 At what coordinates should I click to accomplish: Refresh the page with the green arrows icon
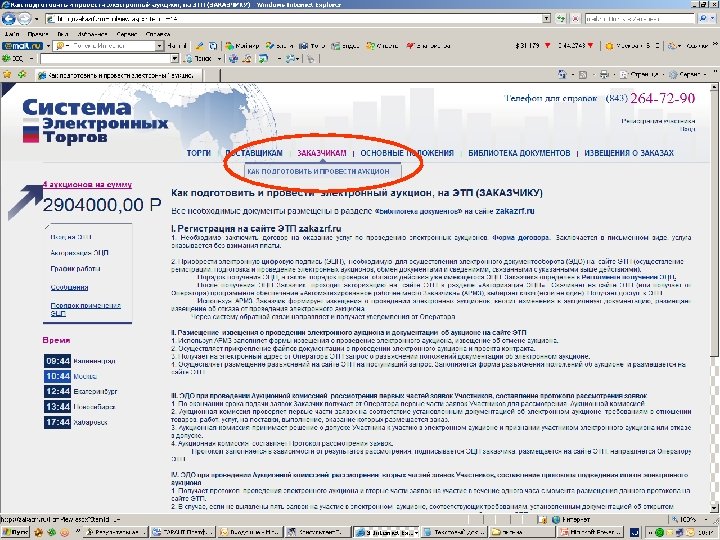click(561, 19)
